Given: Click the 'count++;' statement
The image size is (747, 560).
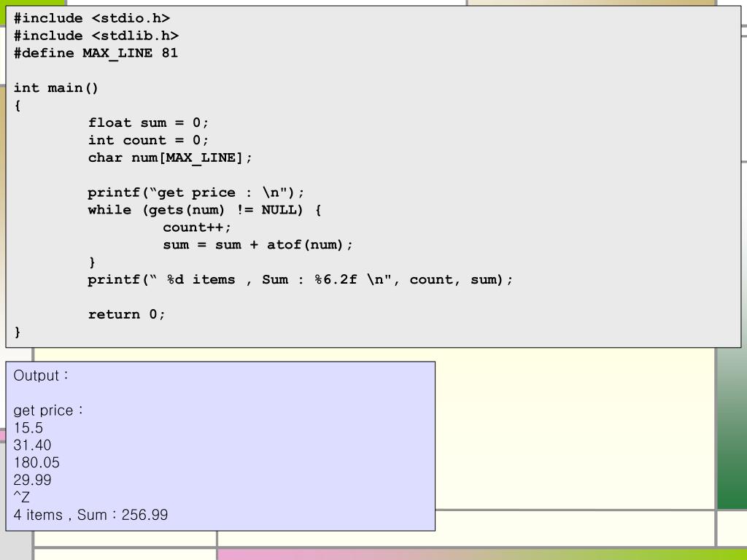Looking at the screenshot, I should [x=197, y=227].
